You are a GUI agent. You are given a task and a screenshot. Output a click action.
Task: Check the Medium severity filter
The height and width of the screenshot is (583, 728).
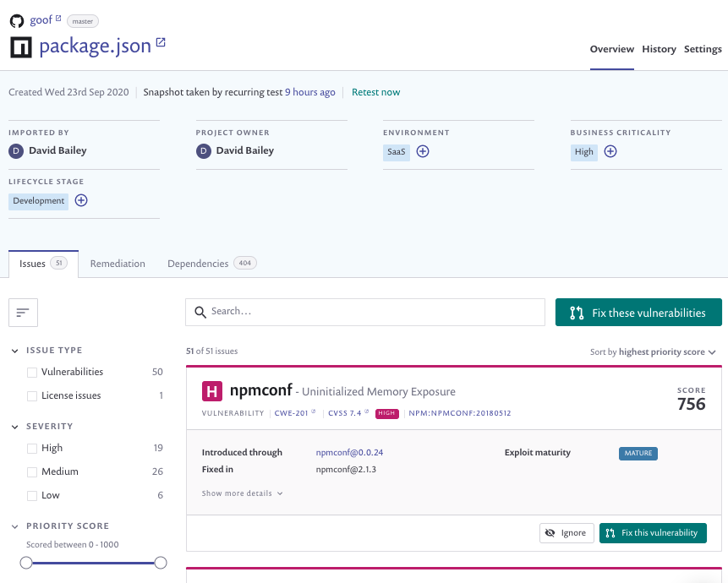coord(32,472)
